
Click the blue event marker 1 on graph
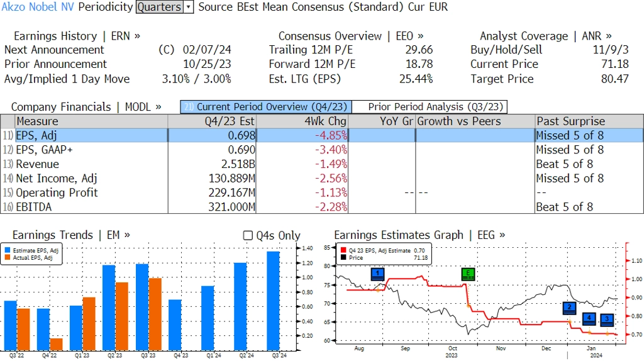point(377,274)
